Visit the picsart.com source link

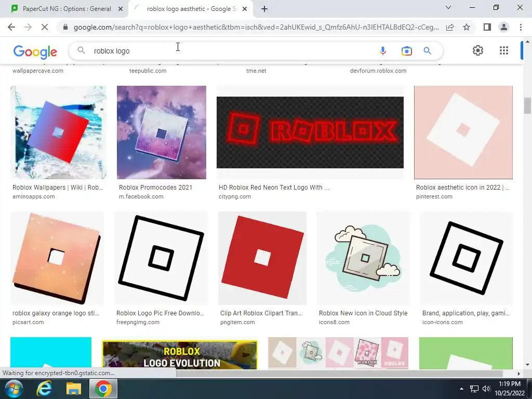(x=28, y=322)
